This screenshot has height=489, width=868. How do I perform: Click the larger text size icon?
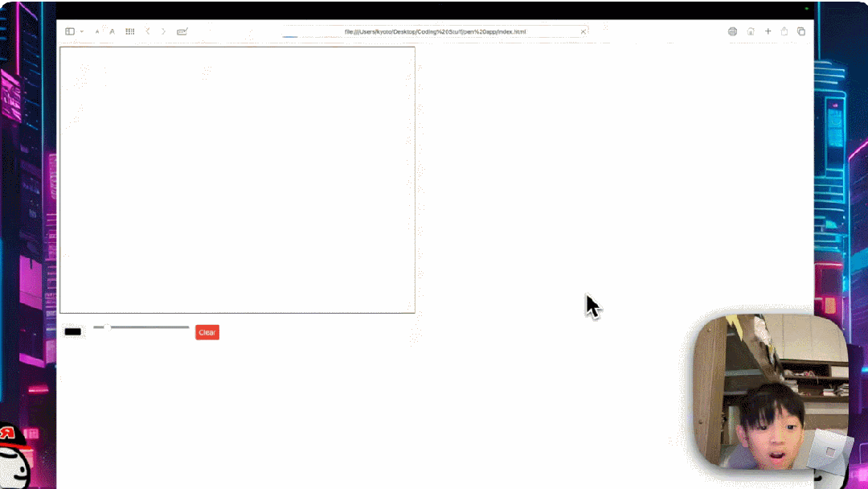point(113,31)
